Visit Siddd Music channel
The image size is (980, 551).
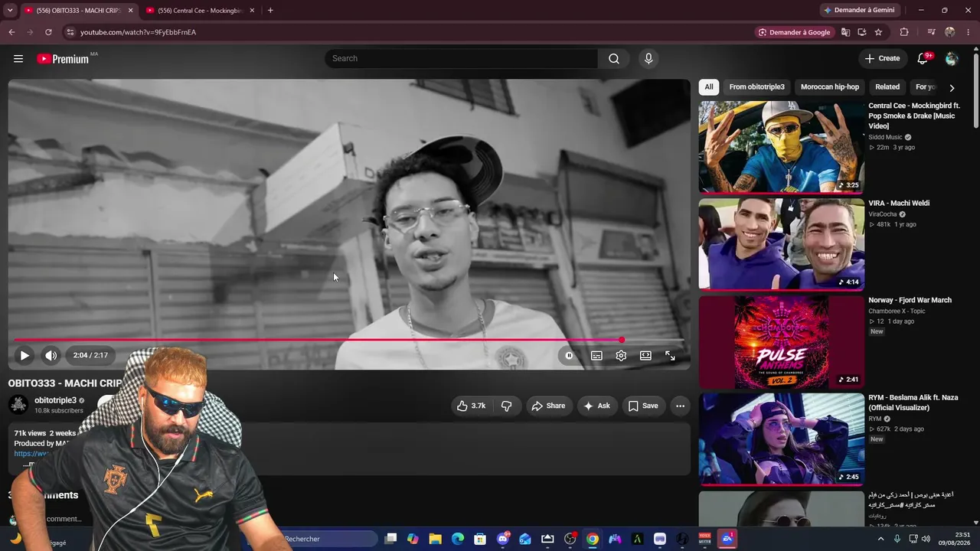[885, 138]
